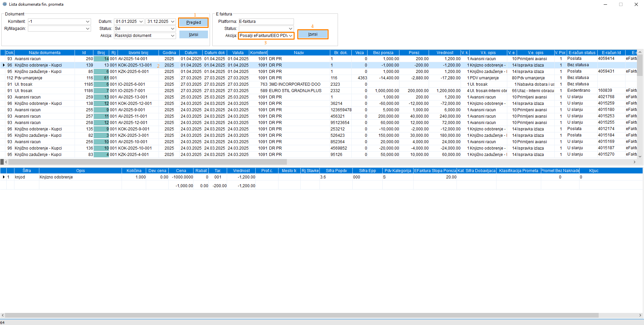Open end date picker 31.12.2025
Viewport: 644px width, 325px height.
pos(173,22)
